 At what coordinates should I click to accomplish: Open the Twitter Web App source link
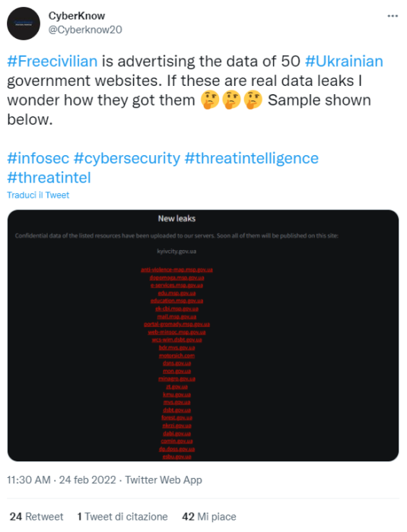point(164,480)
